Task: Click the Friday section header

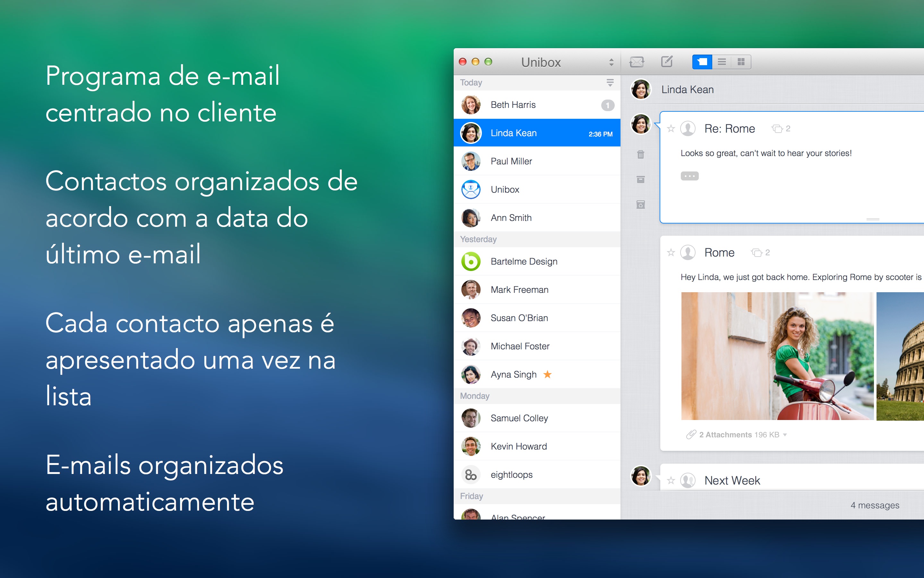Action: pos(537,496)
